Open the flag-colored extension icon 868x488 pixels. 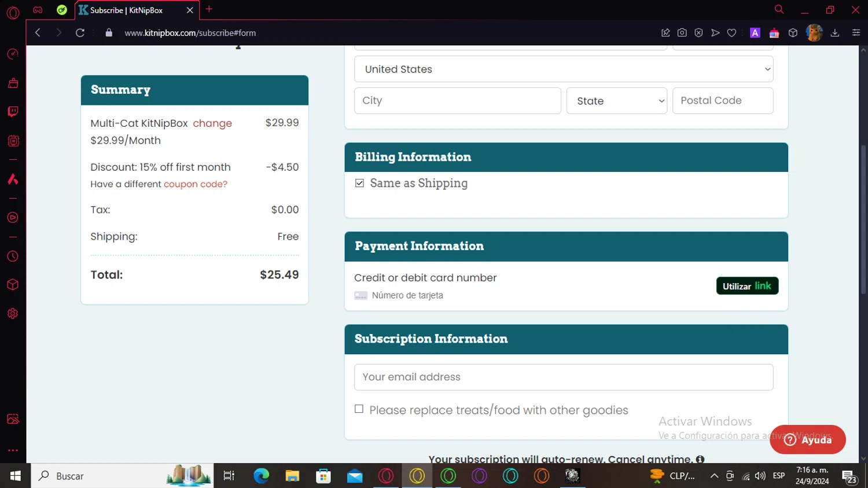(x=774, y=33)
